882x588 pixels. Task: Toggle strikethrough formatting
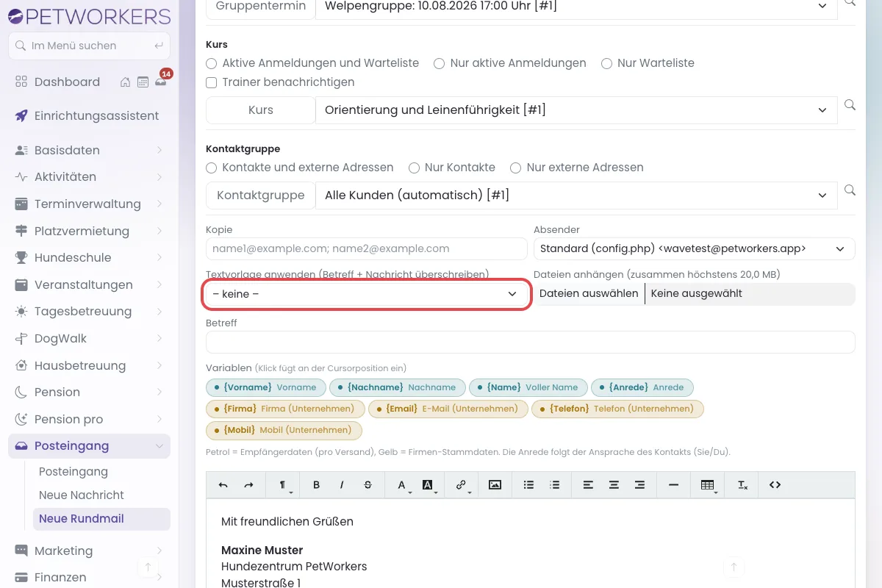pos(368,485)
